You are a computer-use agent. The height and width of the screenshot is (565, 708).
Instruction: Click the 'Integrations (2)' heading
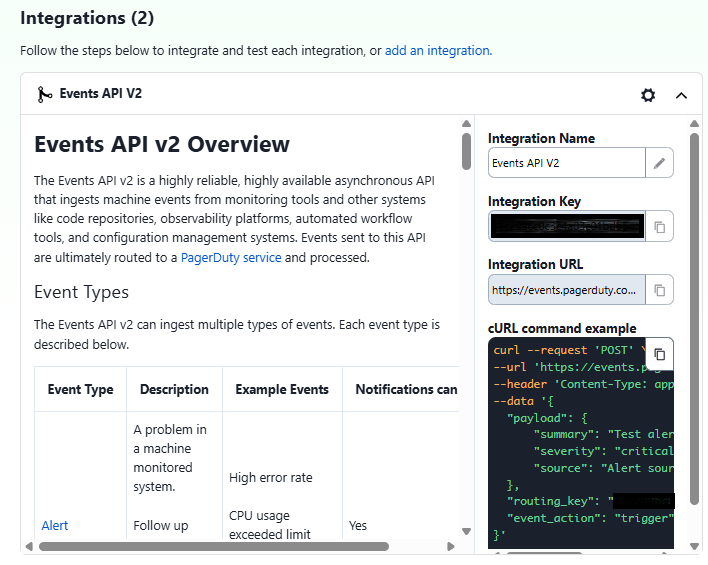(x=87, y=18)
